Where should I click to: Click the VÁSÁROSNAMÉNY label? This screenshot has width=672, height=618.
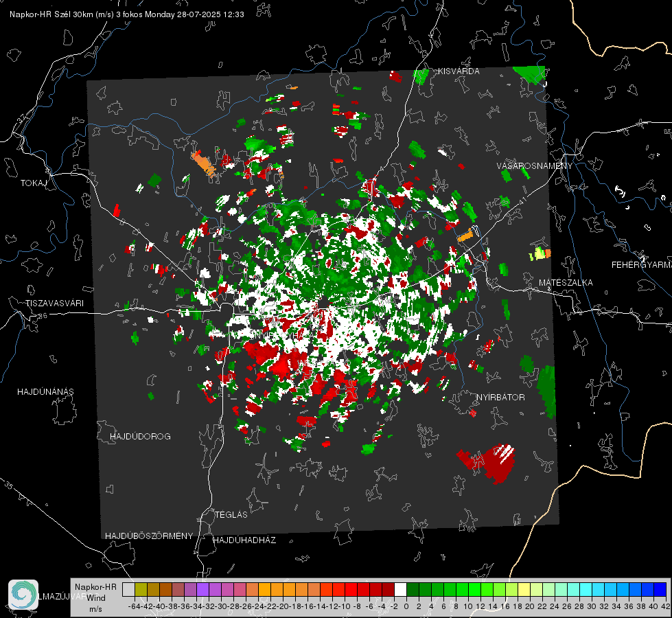pyautogui.click(x=535, y=165)
